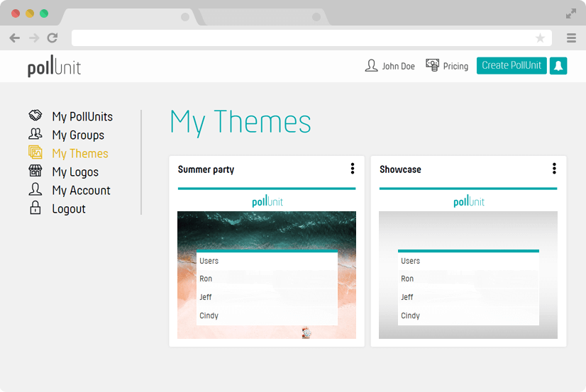The image size is (586, 392).
Task: Click Users row in Showcase preview
Action: (468, 261)
